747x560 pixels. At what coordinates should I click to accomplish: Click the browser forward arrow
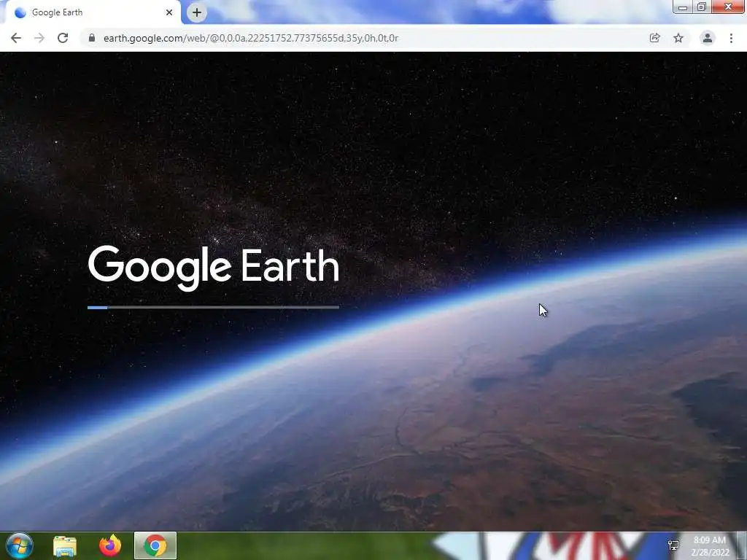tap(39, 38)
